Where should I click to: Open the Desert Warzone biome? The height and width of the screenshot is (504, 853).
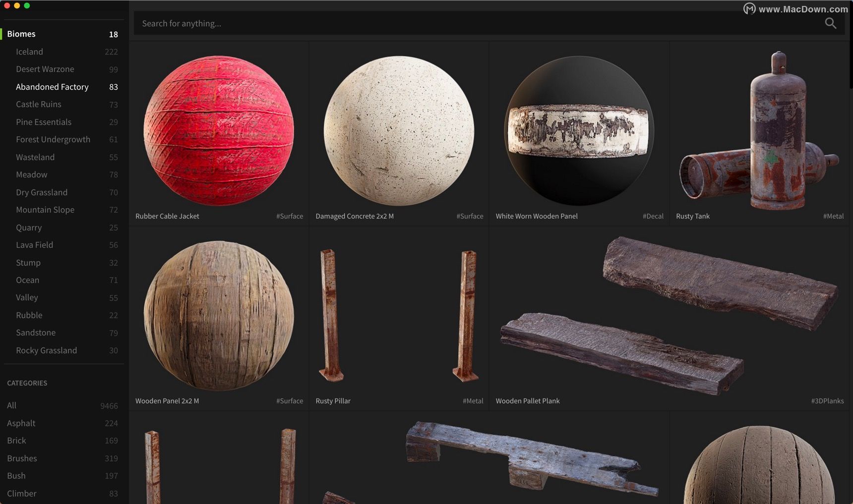[x=62, y=69]
